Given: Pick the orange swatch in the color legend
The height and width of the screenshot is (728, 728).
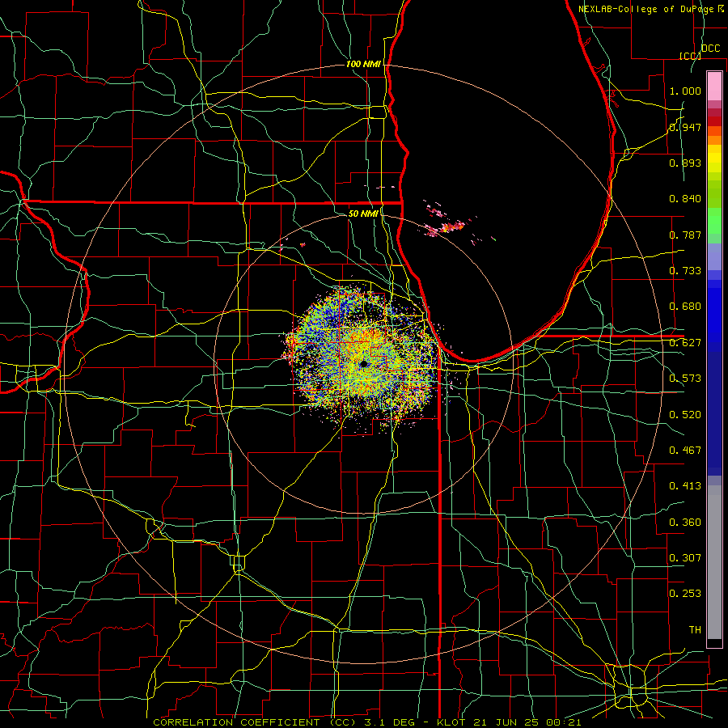Looking at the screenshot, I should [x=714, y=140].
